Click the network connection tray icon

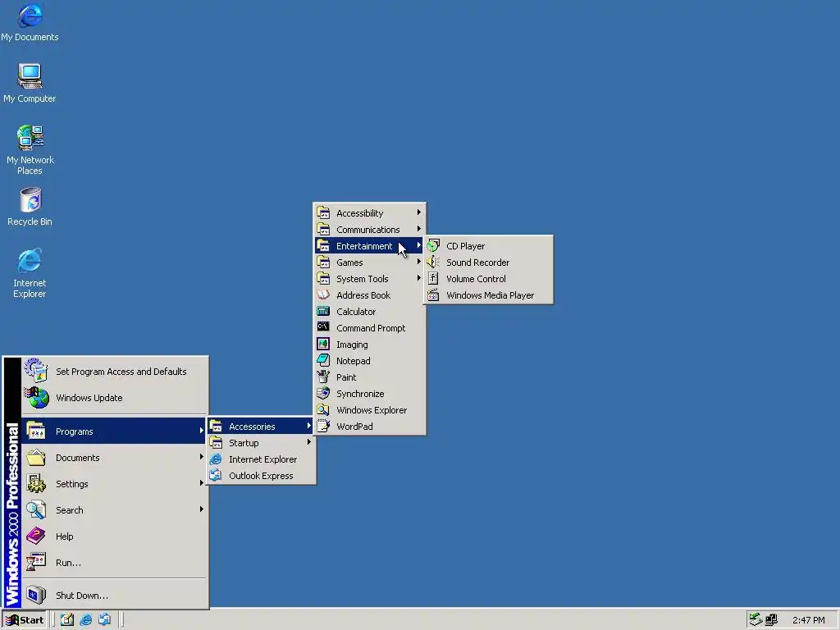(x=771, y=620)
